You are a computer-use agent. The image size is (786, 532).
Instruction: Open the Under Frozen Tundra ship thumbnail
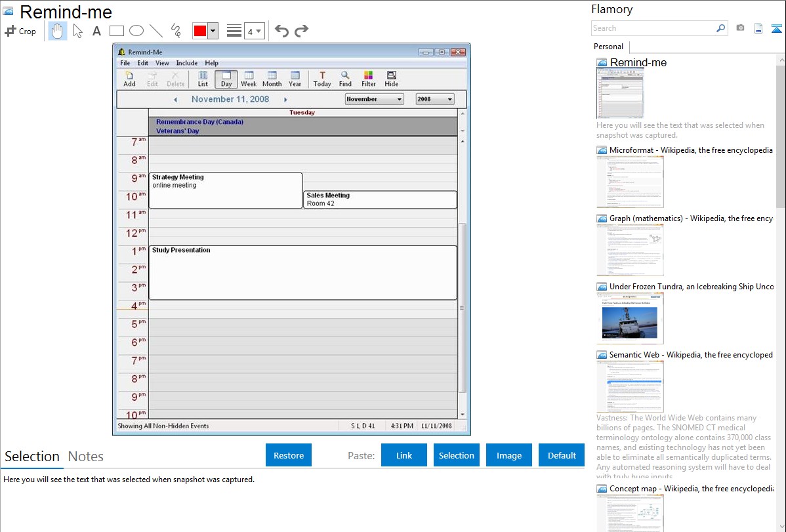pyautogui.click(x=630, y=318)
